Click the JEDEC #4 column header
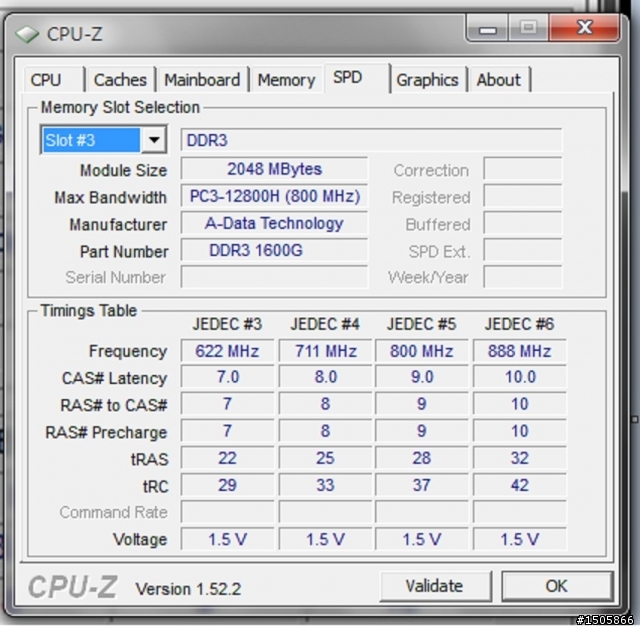Screen dimensions: 640x628 [325, 324]
